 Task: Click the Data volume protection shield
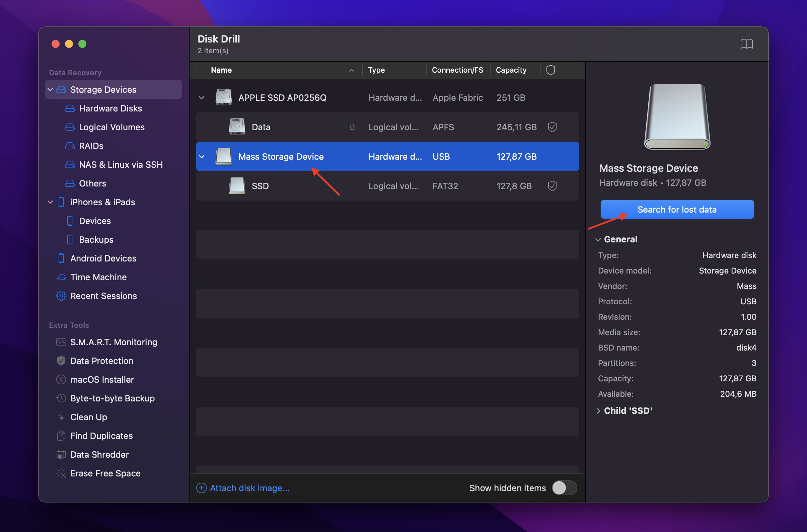[552, 127]
